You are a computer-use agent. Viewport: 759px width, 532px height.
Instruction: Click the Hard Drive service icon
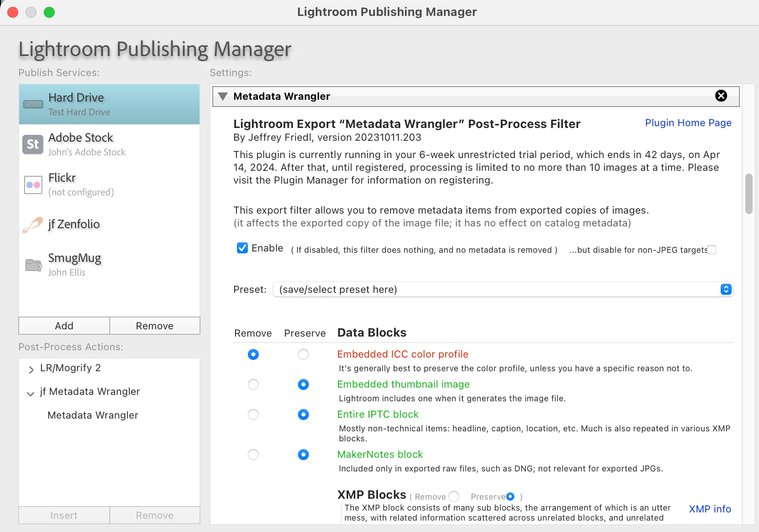(x=33, y=104)
